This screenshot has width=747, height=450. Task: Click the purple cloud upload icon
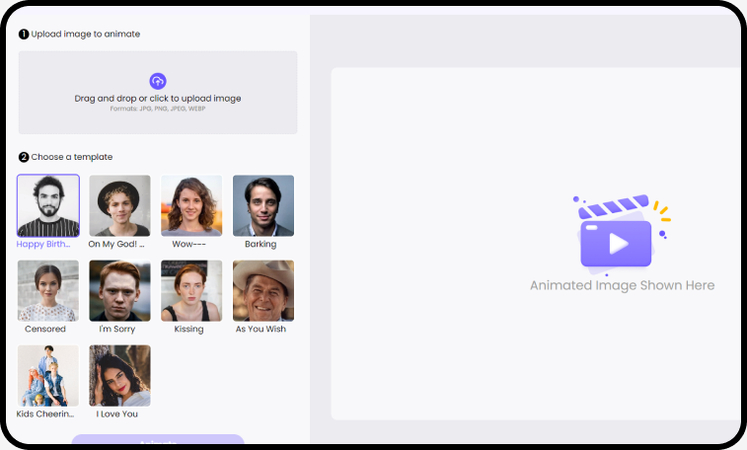click(x=157, y=81)
